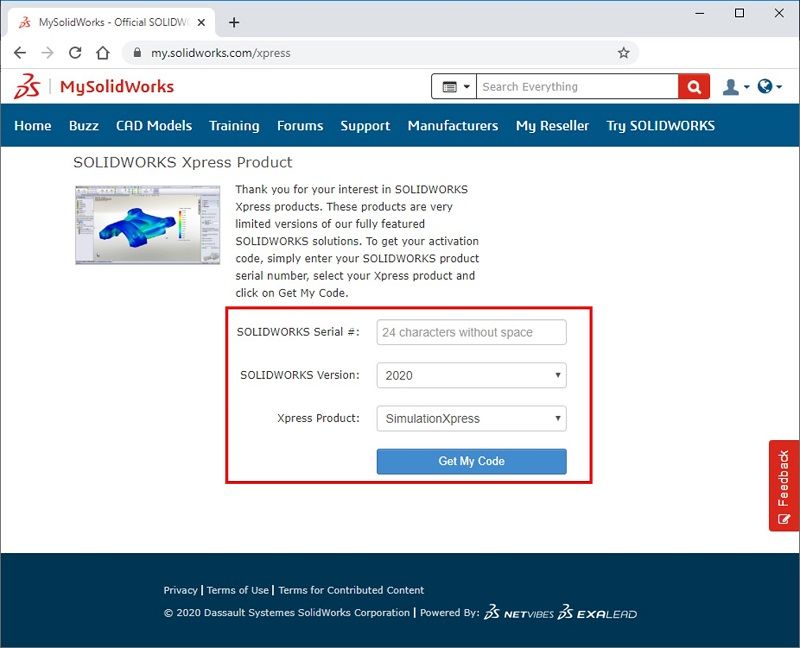
Task: Open the globe language selector
Action: point(766,87)
